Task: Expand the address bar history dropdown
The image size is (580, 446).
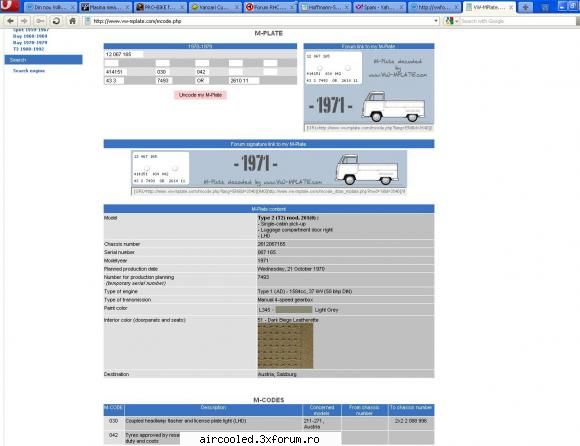Action: point(436,21)
